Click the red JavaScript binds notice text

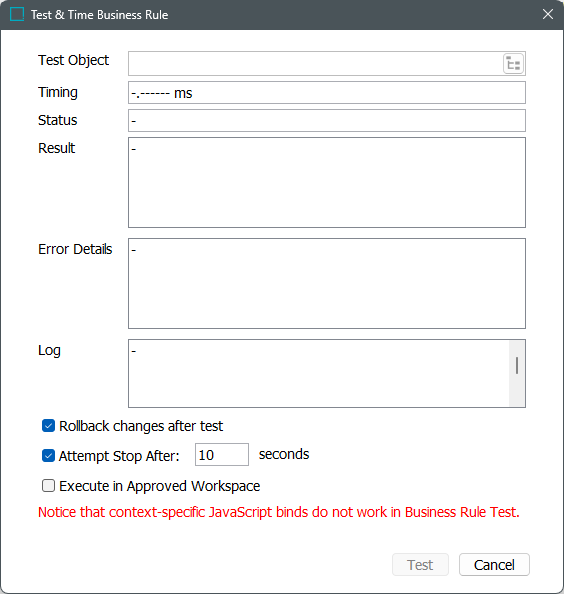point(279,512)
